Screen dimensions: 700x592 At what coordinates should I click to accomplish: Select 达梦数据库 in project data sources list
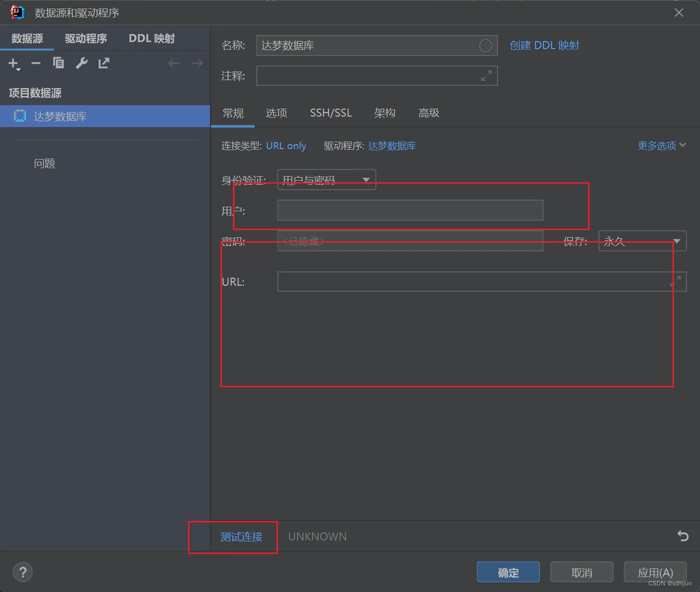click(105, 116)
